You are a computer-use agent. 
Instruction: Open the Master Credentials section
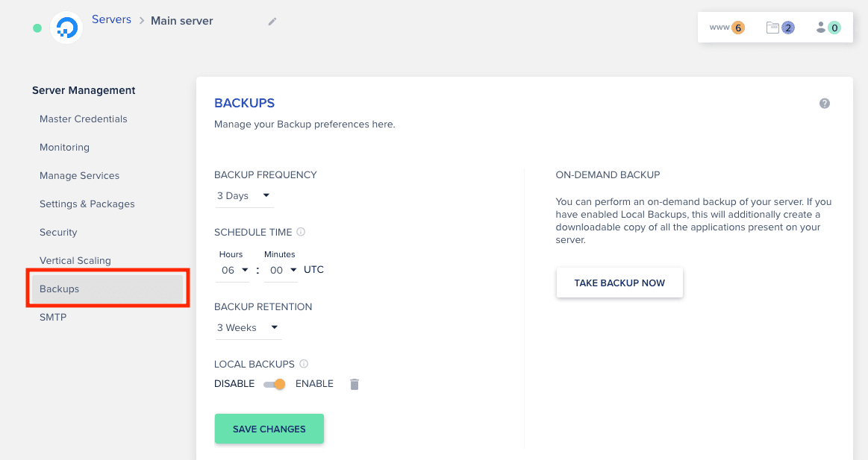pos(84,119)
